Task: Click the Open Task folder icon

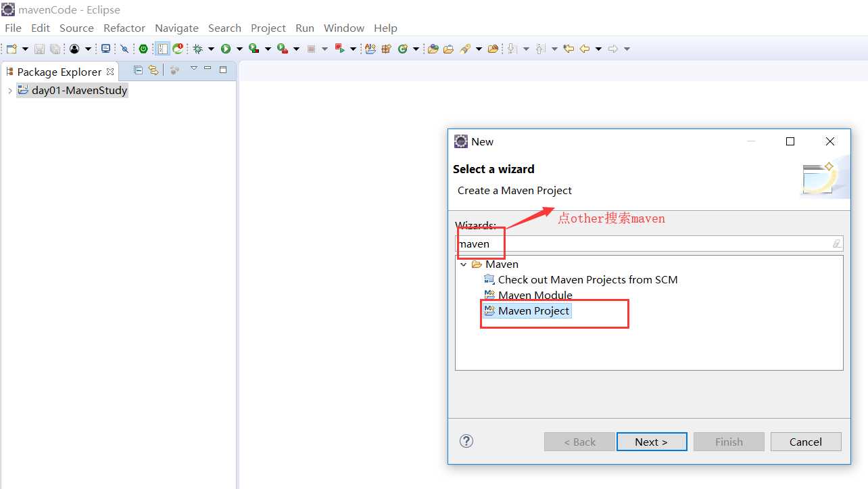Action: tap(448, 49)
